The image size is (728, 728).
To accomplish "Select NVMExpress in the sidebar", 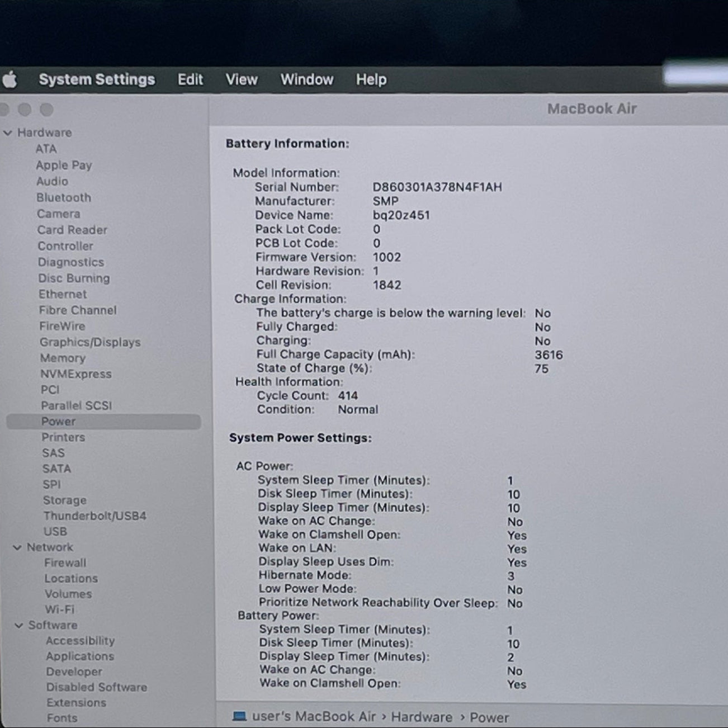I will [76, 374].
